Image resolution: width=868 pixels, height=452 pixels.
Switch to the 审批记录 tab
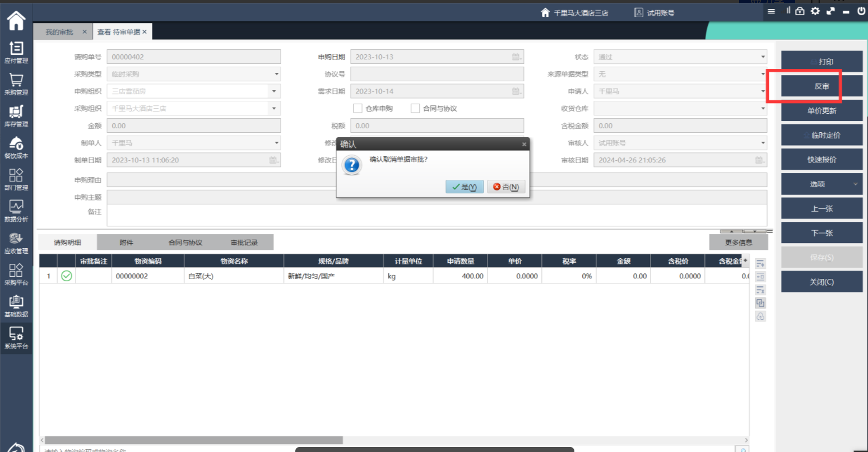point(244,243)
